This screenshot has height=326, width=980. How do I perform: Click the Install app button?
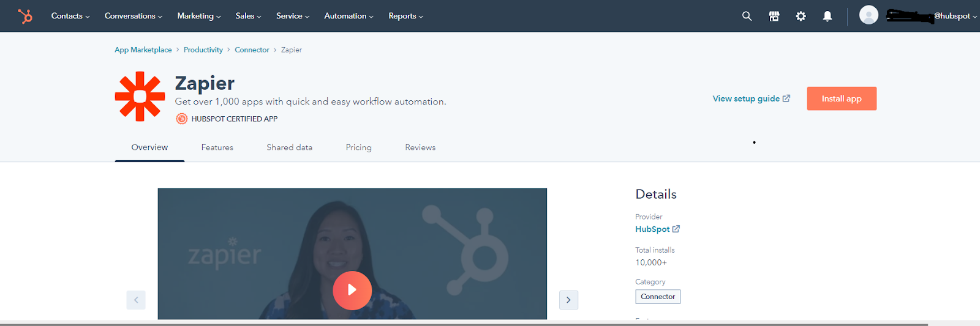tap(842, 98)
